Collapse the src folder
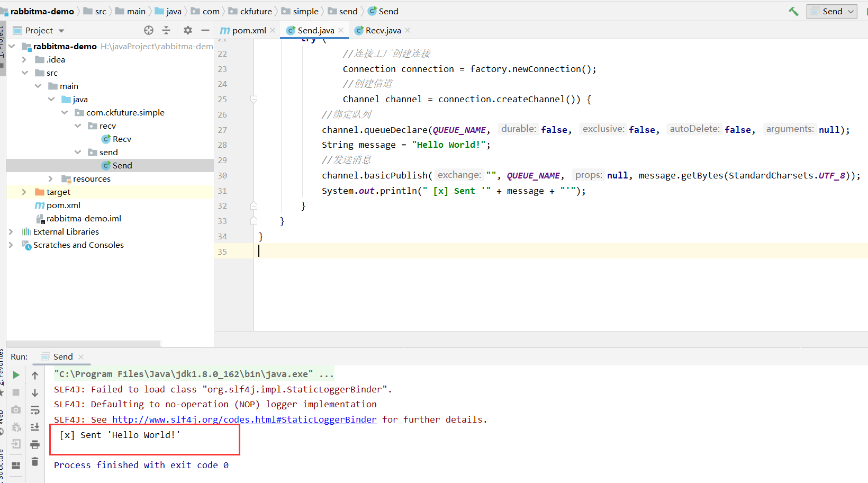868x483 pixels. click(x=24, y=73)
